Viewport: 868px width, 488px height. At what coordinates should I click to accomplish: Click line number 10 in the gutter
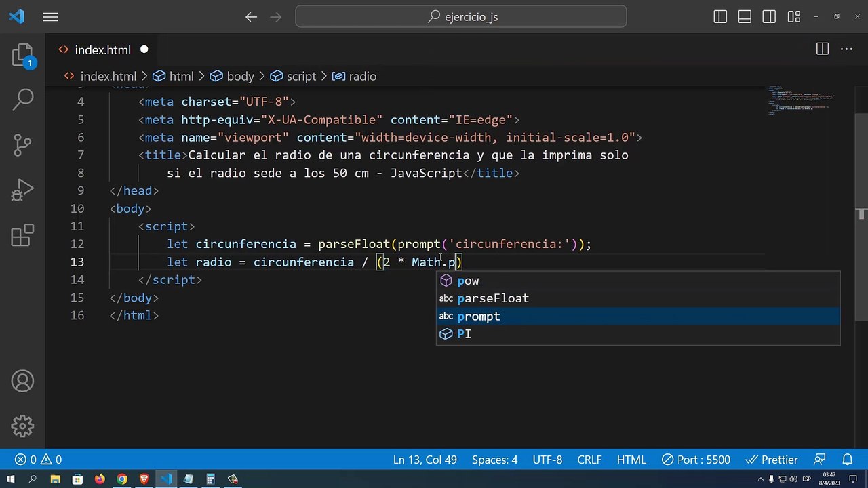(77, 209)
